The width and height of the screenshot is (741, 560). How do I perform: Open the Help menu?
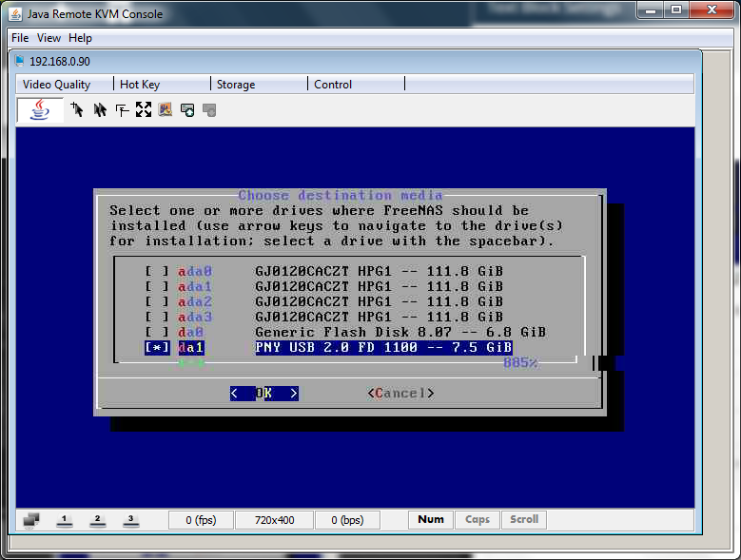click(x=80, y=38)
